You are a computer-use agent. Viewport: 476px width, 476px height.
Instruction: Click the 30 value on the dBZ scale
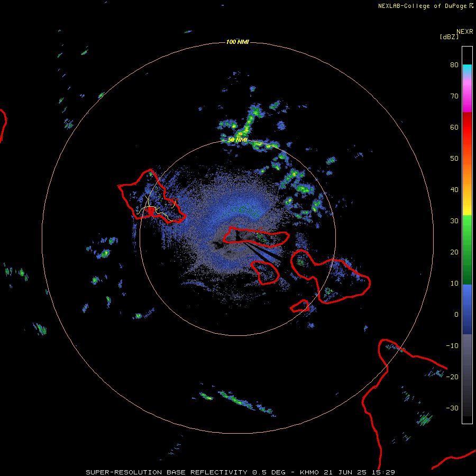[454, 221]
